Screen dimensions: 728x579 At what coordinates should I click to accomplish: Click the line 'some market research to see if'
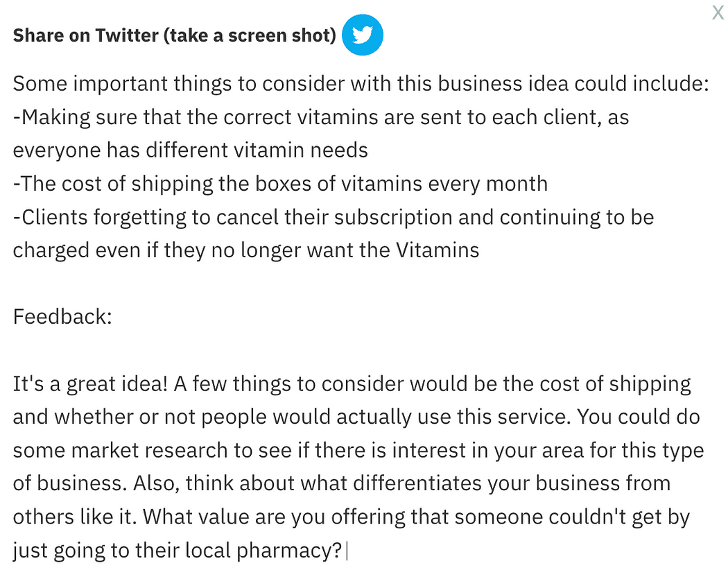358,451
